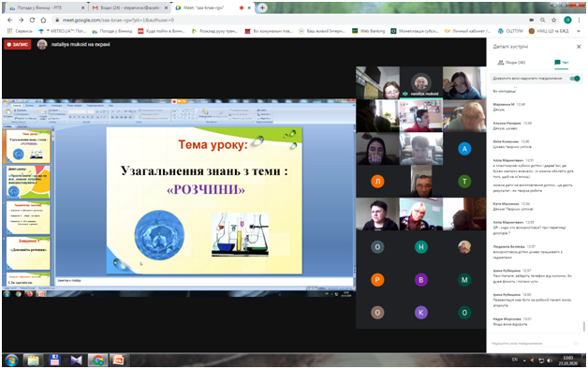Select the purple К participant avatar
Screen dimensions: 588x369
pyautogui.click(x=421, y=313)
